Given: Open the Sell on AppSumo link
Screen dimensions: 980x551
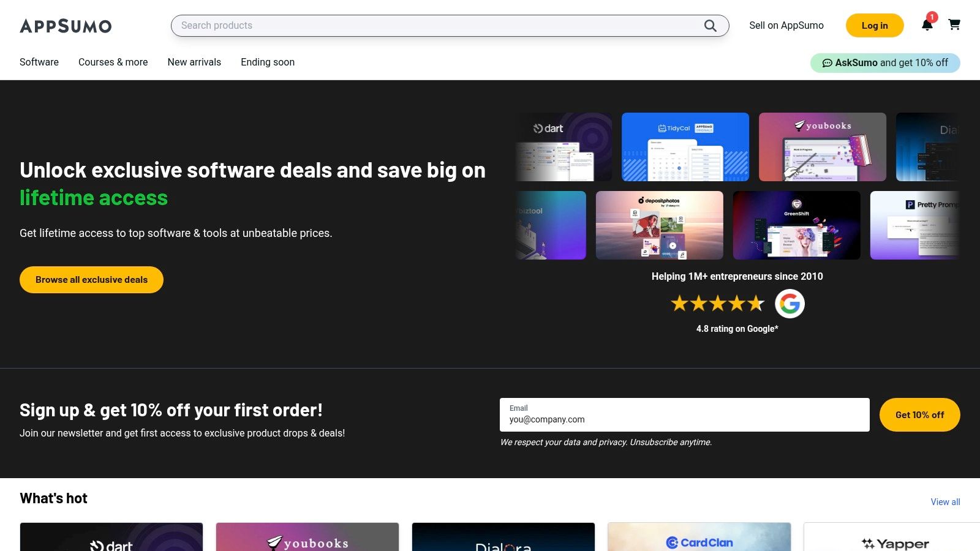Looking at the screenshot, I should pyautogui.click(x=786, y=26).
